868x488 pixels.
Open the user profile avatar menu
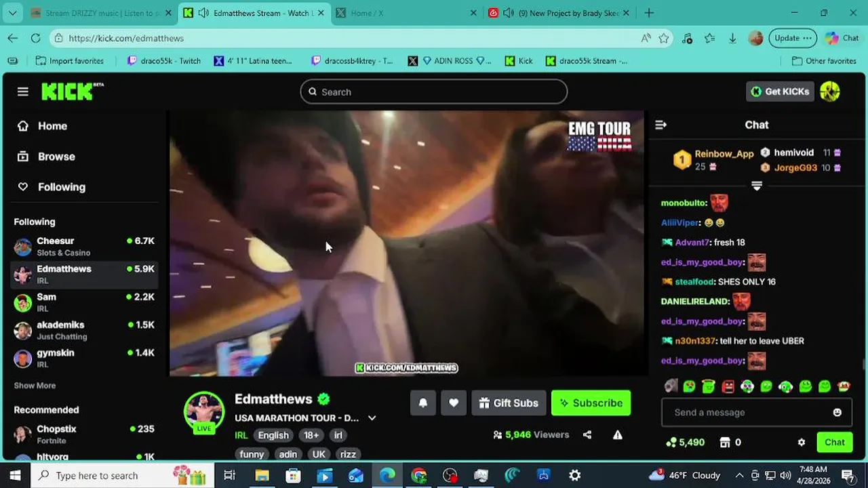click(830, 91)
